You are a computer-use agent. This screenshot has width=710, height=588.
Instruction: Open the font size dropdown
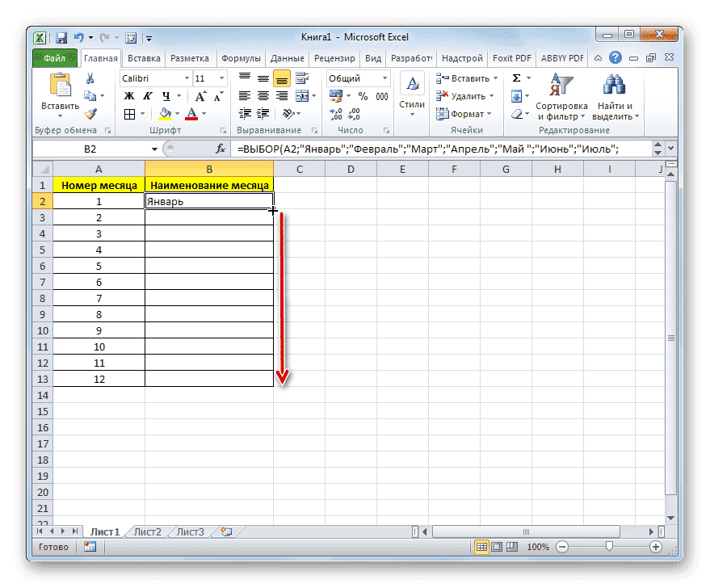(x=220, y=78)
